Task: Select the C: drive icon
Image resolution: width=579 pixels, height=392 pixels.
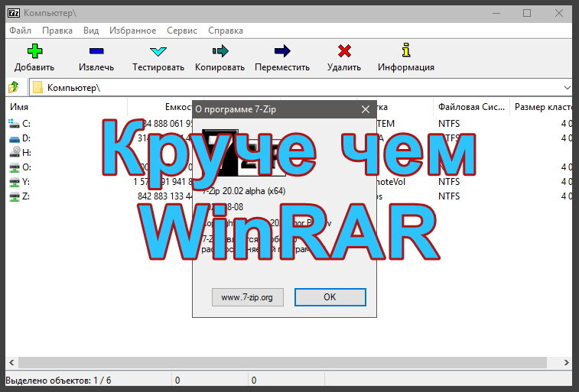Action: (14, 124)
